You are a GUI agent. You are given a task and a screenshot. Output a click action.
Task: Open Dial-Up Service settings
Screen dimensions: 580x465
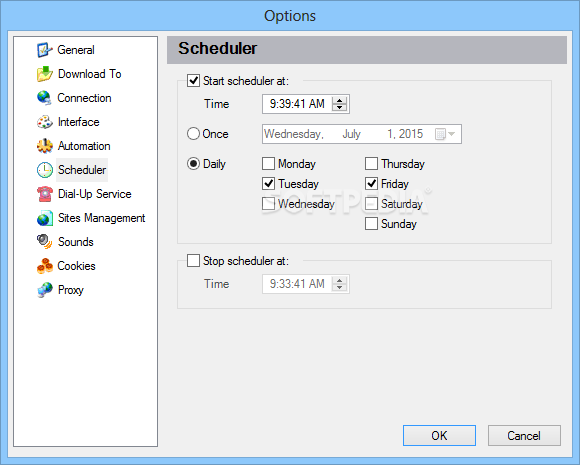point(95,194)
